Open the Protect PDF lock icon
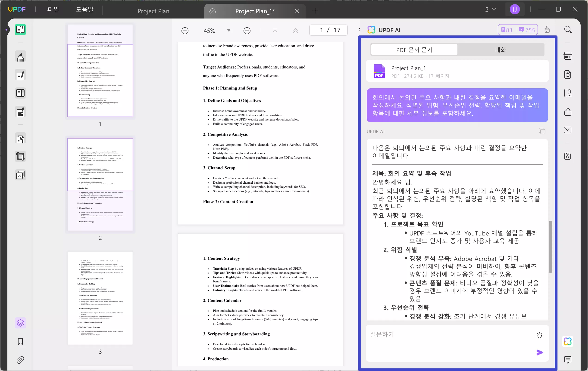This screenshot has width=588, height=371. (568, 93)
